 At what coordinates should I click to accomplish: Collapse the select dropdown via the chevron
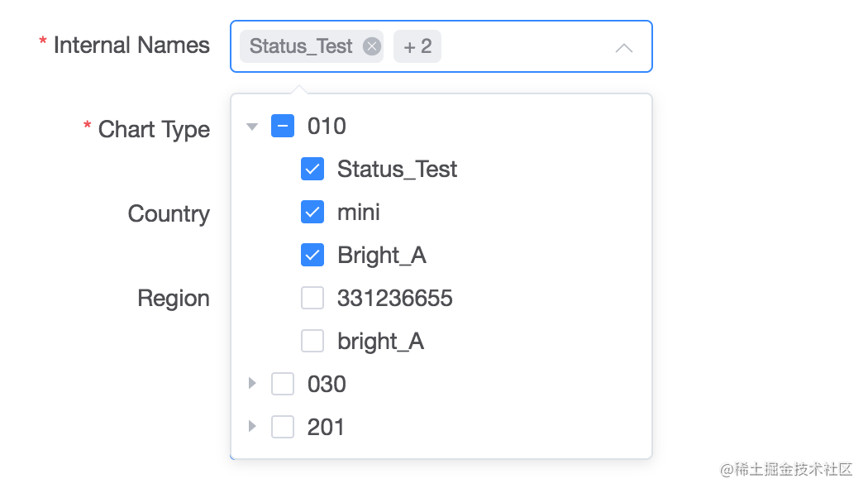(625, 49)
